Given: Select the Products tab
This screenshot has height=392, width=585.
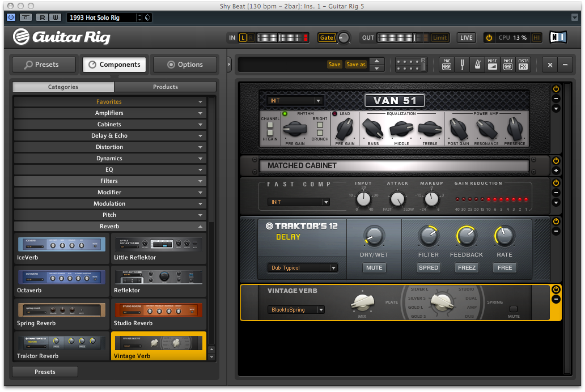Looking at the screenshot, I should coord(166,87).
